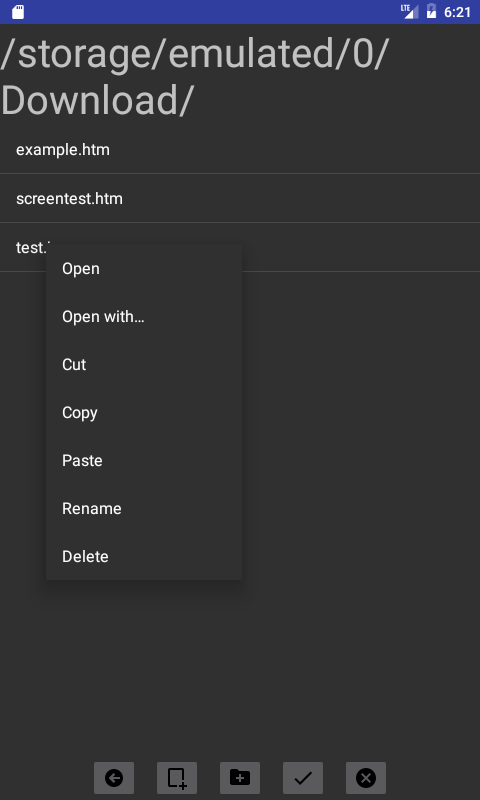Screen dimensions: 480x800
Task: Tap the /storage/emulated/0/Download/ path header
Action: [195, 77]
